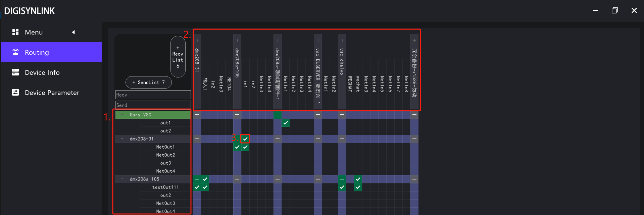
Task: Click dash cell at dmx208-31 row and dmx208-31 column
Action: (x=197, y=139)
